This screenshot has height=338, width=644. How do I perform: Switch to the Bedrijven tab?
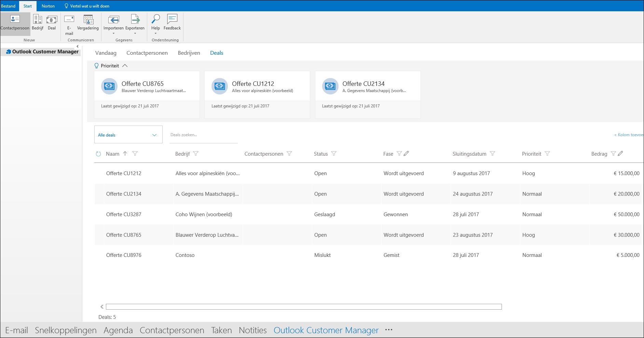point(189,53)
